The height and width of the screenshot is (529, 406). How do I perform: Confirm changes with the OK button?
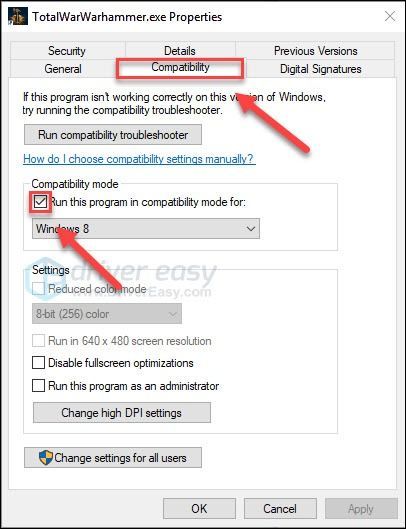pos(199,508)
